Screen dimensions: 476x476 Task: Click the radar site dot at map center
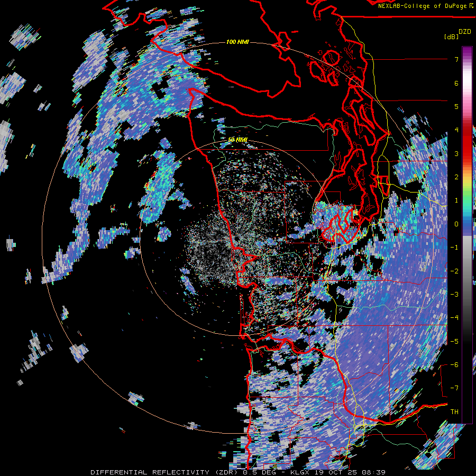tap(236, 239)
